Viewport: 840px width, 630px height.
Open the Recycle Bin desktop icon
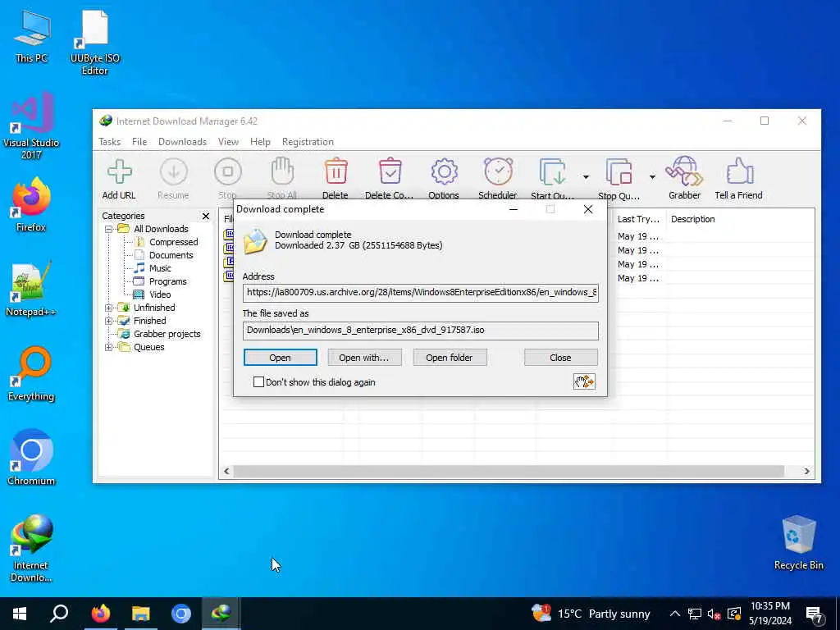point(799,543)
